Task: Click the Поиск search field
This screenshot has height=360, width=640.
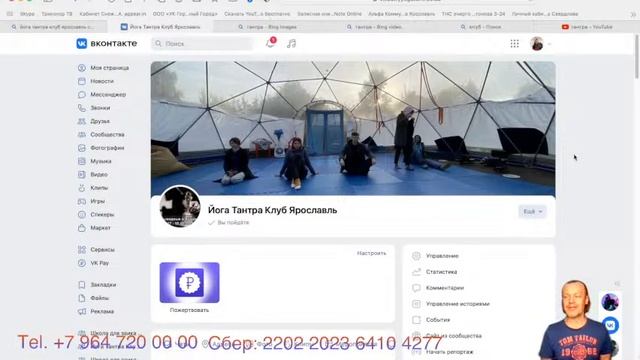Action: 202,44
